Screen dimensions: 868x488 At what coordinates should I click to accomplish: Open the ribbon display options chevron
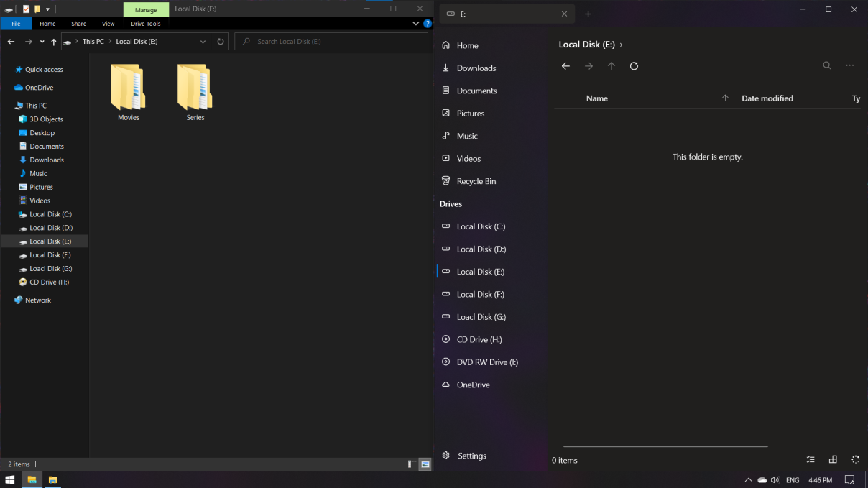[x=415, y=23]
